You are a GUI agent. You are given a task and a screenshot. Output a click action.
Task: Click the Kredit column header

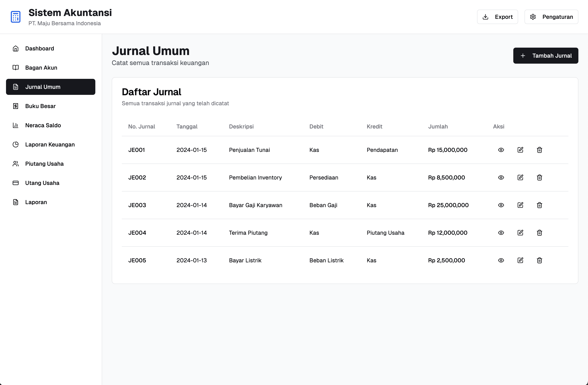pyautogui.click(x=374, y=127)
